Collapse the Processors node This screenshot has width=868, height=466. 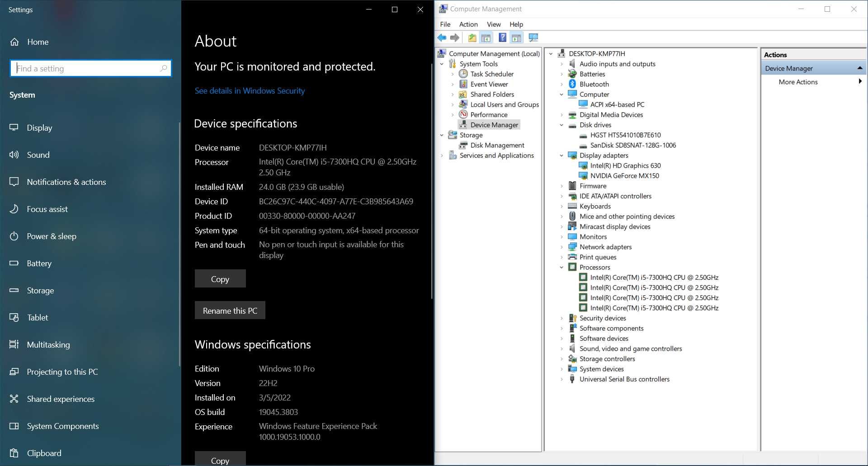(561, 267)
